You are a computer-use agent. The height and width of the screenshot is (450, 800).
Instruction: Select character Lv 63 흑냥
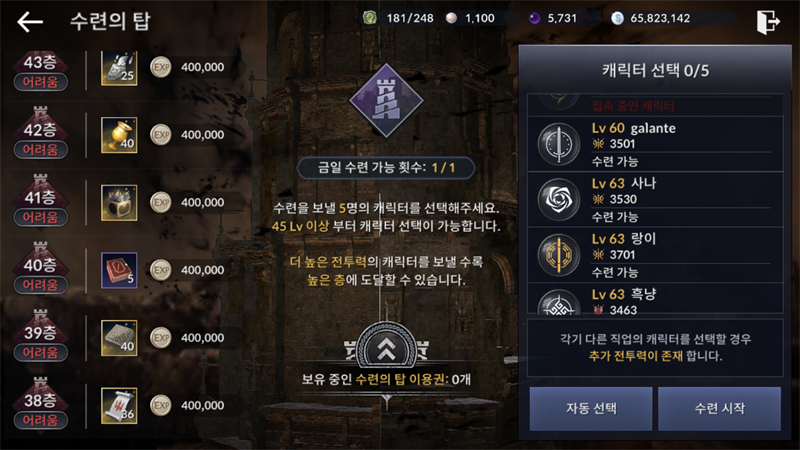coord(655,298)
